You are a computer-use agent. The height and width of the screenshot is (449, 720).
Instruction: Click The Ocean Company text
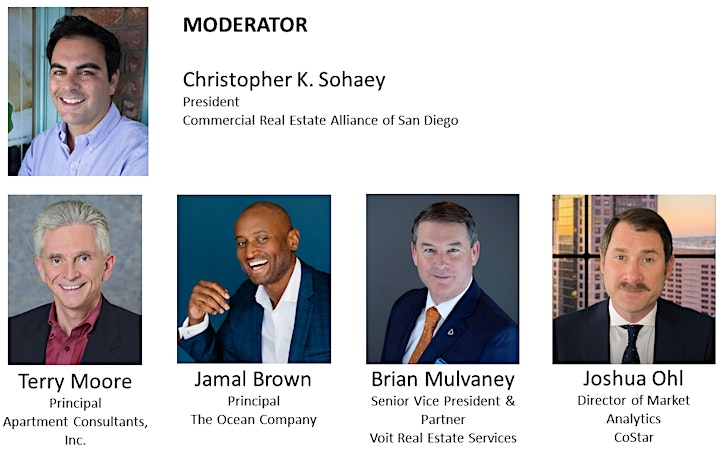pos(253,420)
